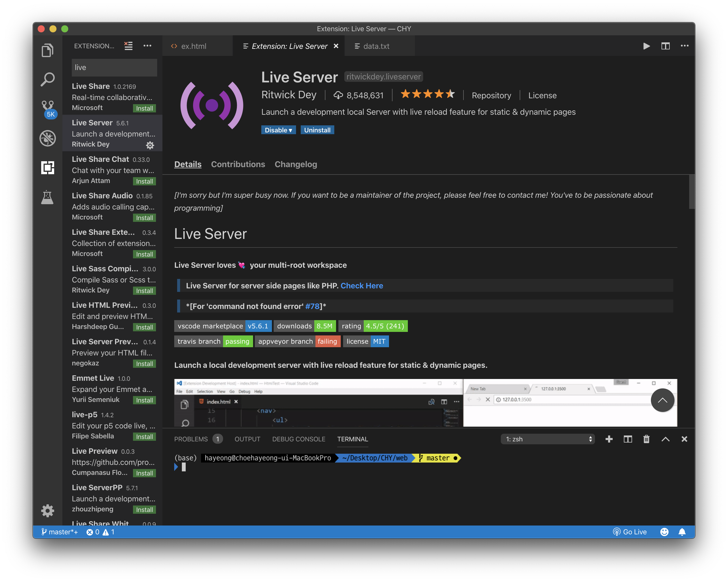Viewport: 728px width, 582px height.
Task: Click the Go Live status bar item
Action: (630, 532)
